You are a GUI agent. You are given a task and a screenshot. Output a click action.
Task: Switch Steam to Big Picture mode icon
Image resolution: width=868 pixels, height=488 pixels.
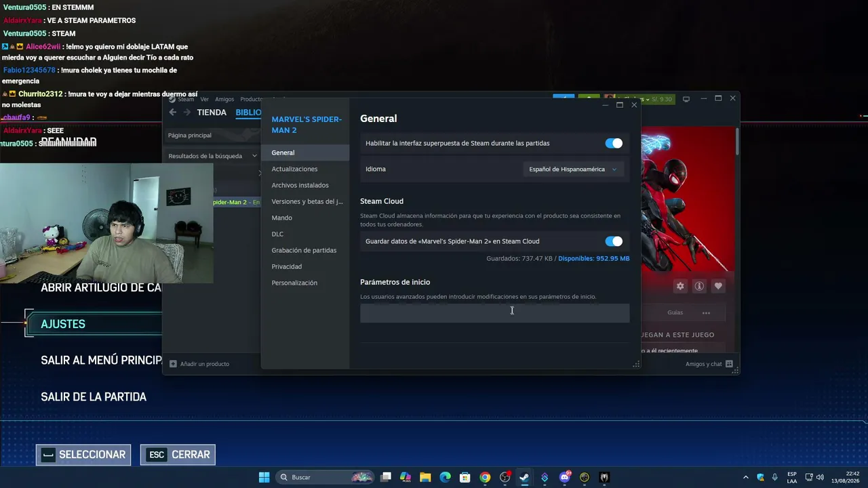point(686,99)
